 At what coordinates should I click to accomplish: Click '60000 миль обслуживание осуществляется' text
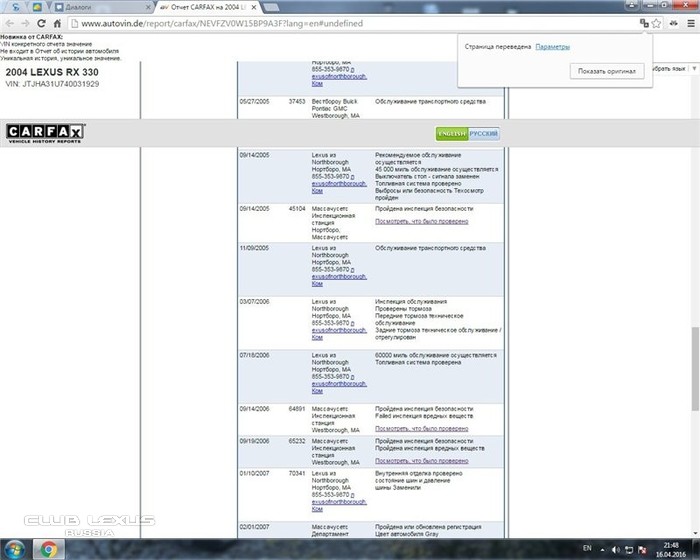coord(436,355)
